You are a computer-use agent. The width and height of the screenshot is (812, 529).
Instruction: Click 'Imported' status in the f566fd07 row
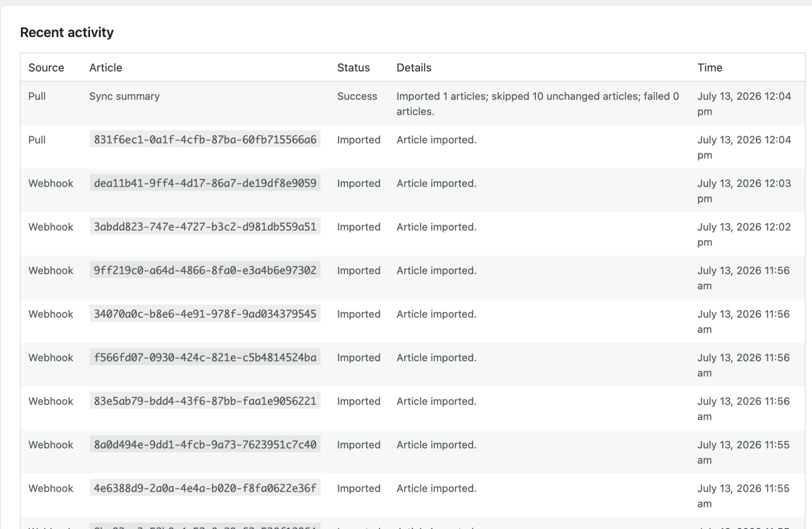(x=358, y=358)
